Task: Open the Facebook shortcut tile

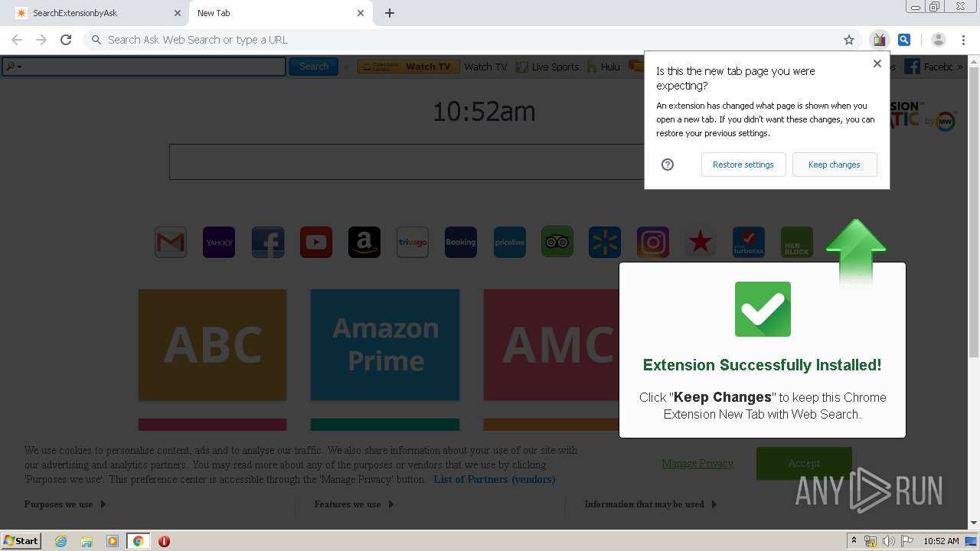Action: click(x=268, y=243)
